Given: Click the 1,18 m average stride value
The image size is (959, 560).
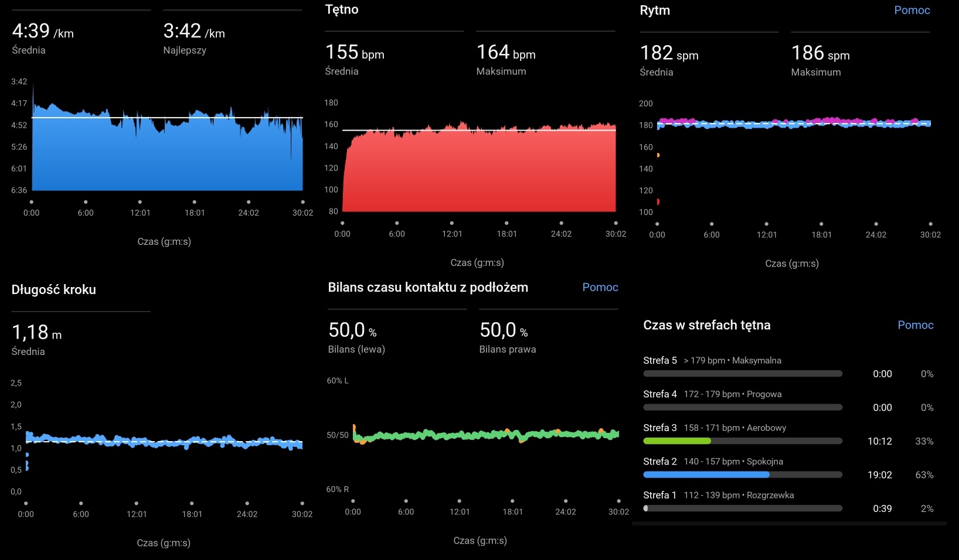Looking at the screenshot, I should tap(36, 333).
